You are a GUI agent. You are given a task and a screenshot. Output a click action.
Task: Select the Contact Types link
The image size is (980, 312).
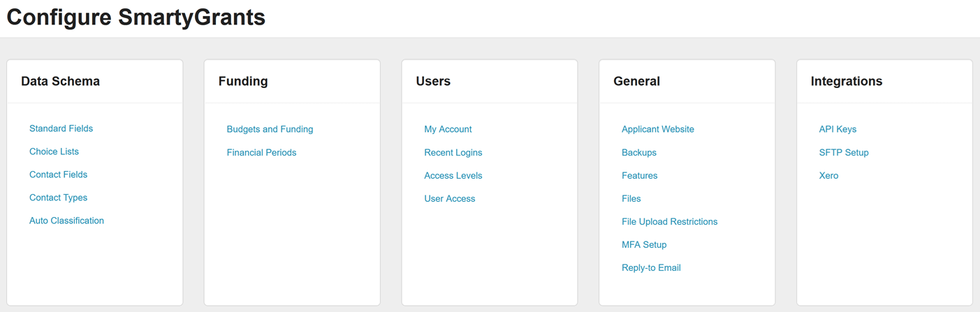(58, 198)
